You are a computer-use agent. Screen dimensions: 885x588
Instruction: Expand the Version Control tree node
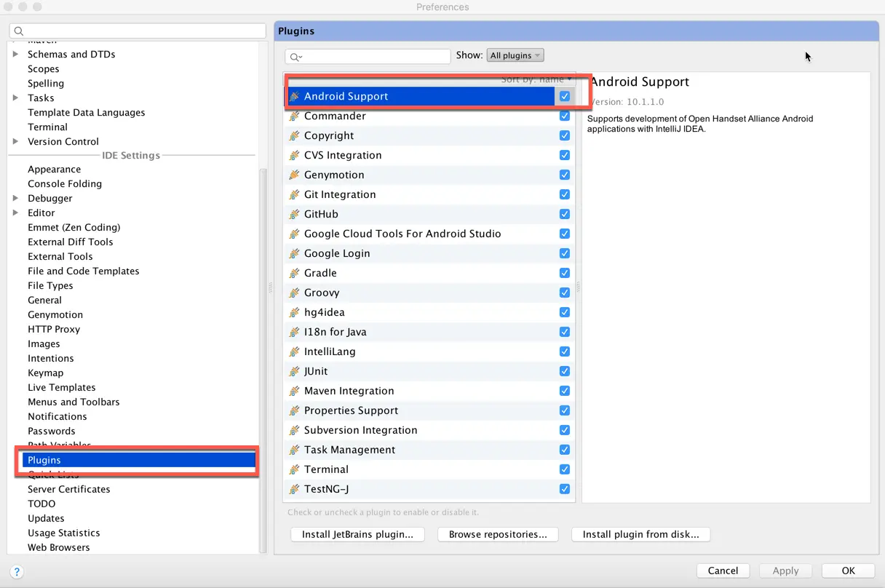pyautogui.click(x=15, y=141)
